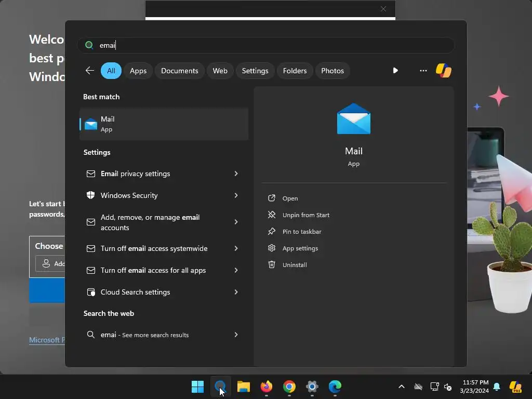Switch to the Folders filter tab
Screen dimensions: 532x399
[x=295, y=71]
